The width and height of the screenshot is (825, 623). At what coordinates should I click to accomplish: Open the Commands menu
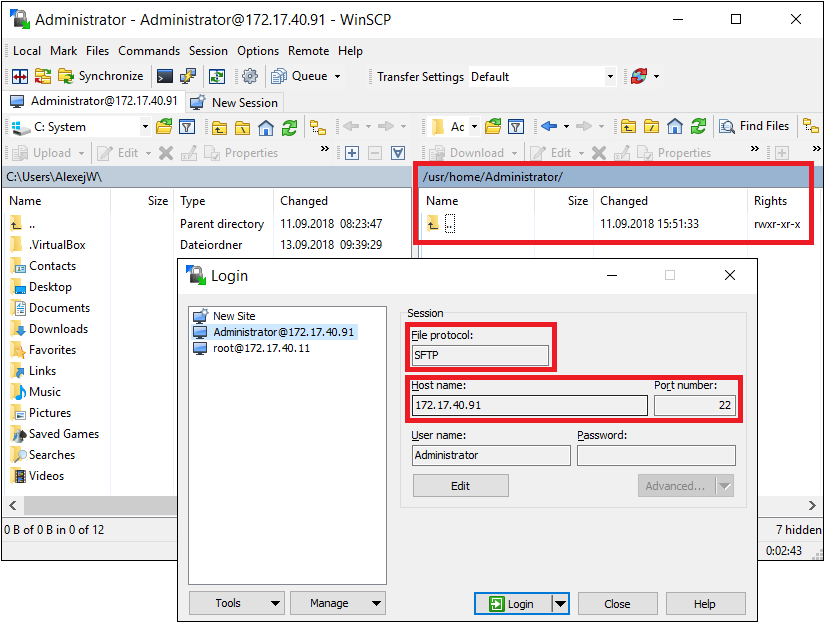149,51
